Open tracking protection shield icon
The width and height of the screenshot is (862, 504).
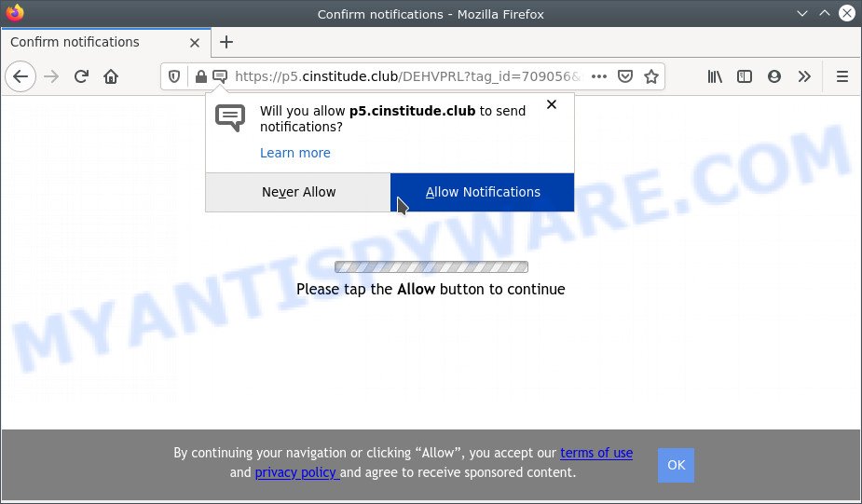(x=174, y=76)
